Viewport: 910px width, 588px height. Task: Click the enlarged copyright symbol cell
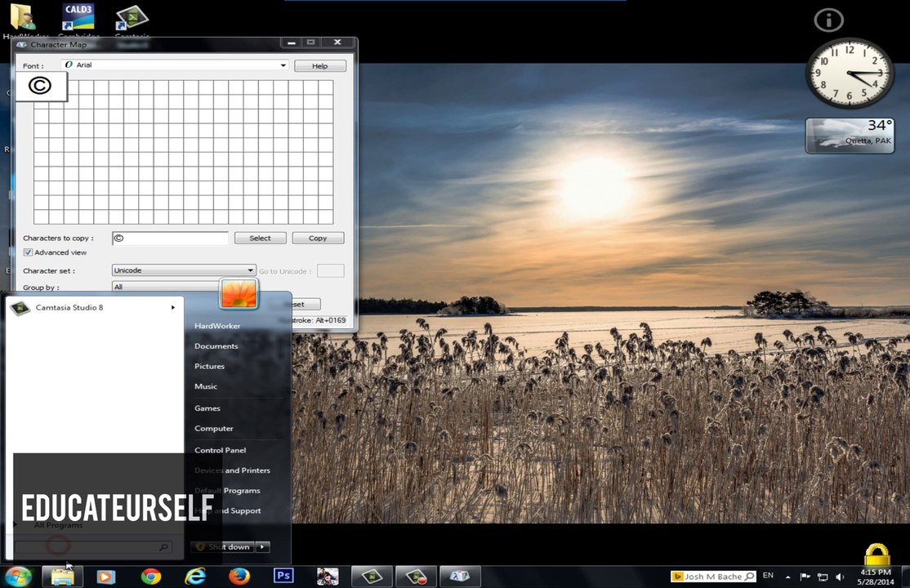click(x=41, y=87)
